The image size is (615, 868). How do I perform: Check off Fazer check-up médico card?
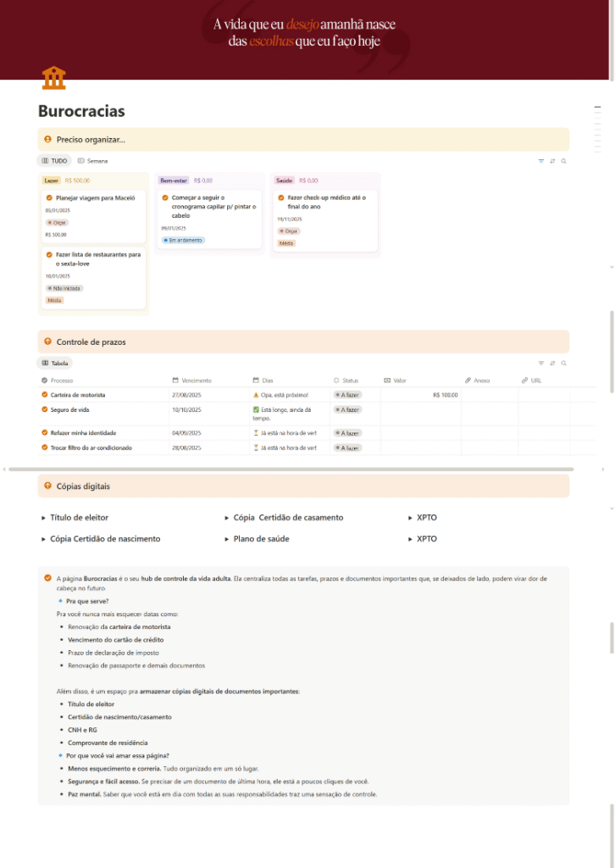(x=281, y=198)
